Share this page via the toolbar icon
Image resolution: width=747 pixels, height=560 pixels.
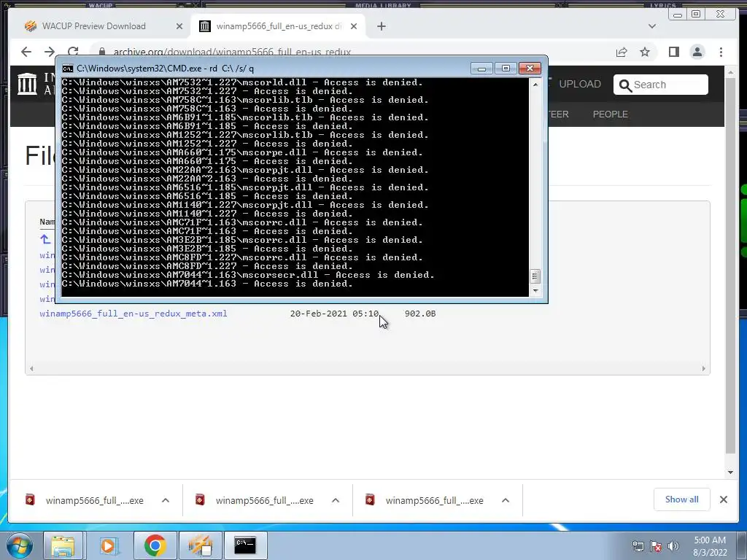click(x=622, y=52)
